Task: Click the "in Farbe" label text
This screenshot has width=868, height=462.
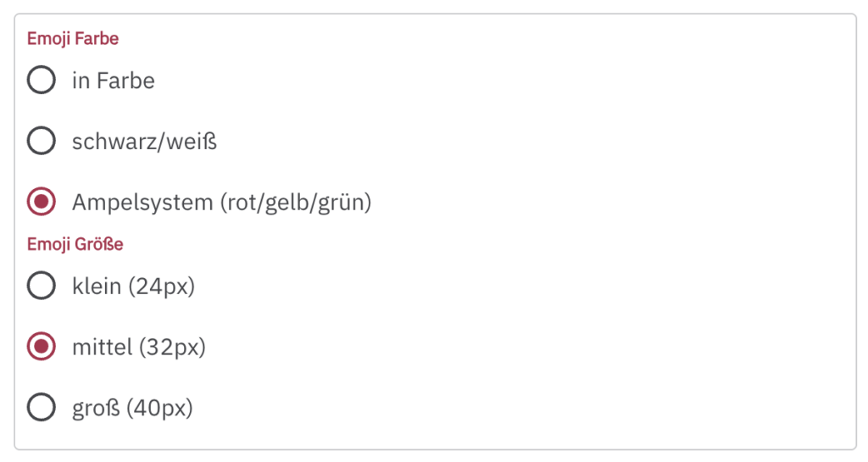Action: click(113, 81)
